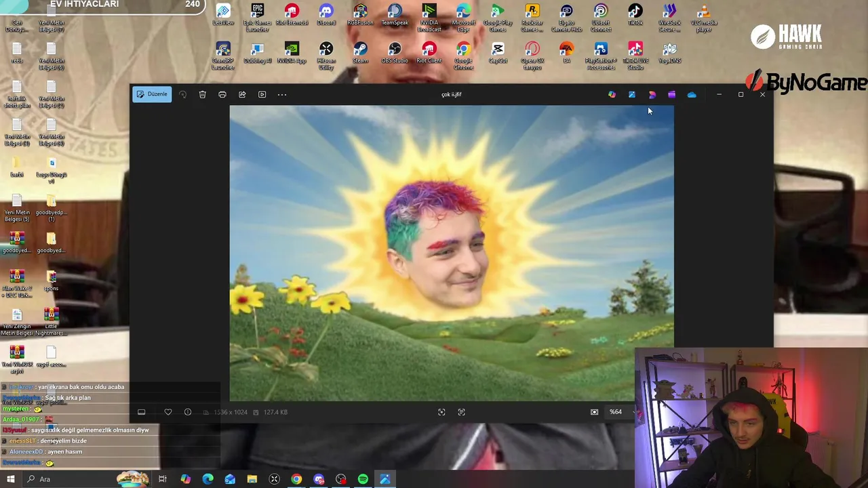Screen dimensions: 868x488
Task: Click the 127.4 KB file size text
Action: point(275,412)
